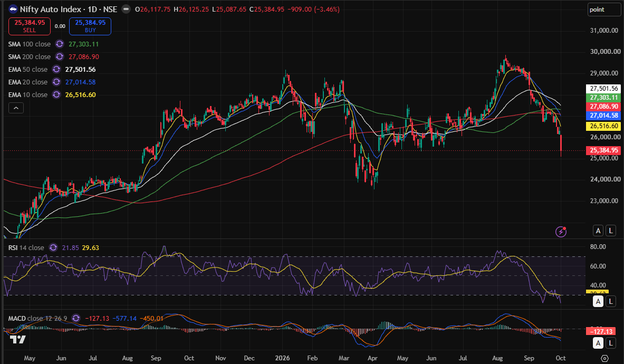Click the 30,000.00 price axis label
Image resolution: width=624 pixels, height=364 pixels.
coord(605,52)
